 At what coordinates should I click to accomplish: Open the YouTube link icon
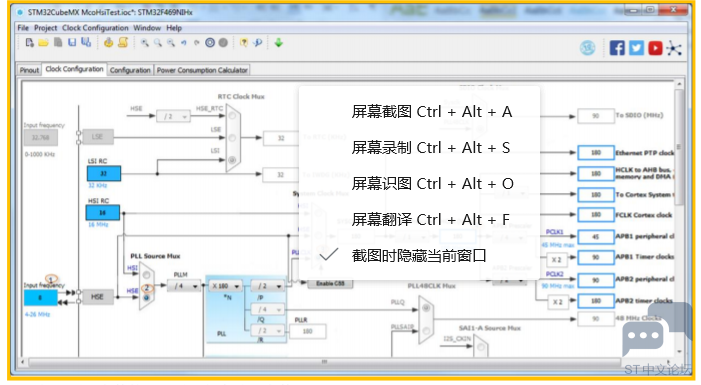[655, 48]
